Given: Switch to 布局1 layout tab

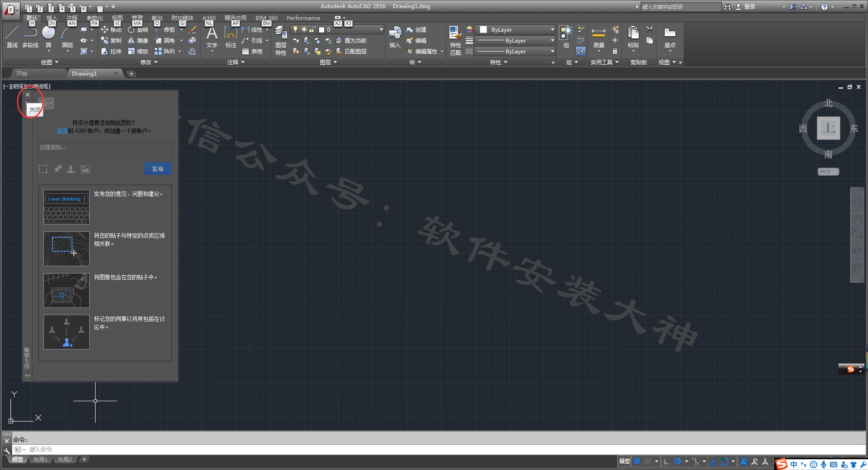Looking at the screenshot, I should point(40,460).
